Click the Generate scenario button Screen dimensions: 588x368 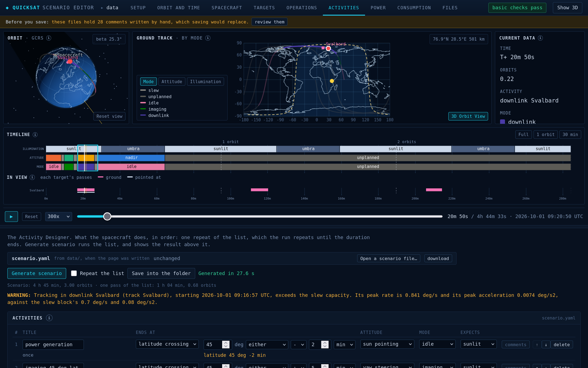click(x=37, y=273)
